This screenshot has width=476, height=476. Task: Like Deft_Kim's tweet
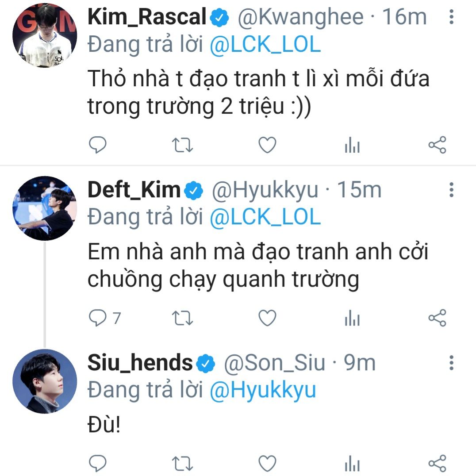pyautogui.click(x=267, y=318)
